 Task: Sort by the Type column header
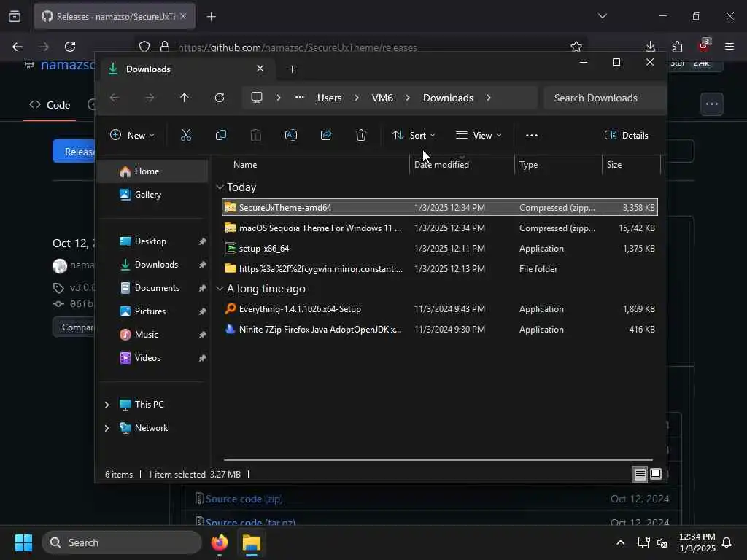tap(558, 165)
